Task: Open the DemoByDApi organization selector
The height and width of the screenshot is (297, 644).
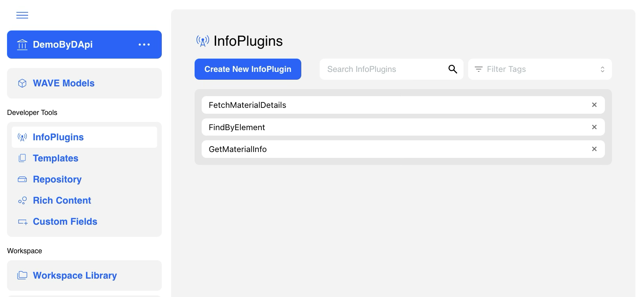Action: tap(63, 45)
